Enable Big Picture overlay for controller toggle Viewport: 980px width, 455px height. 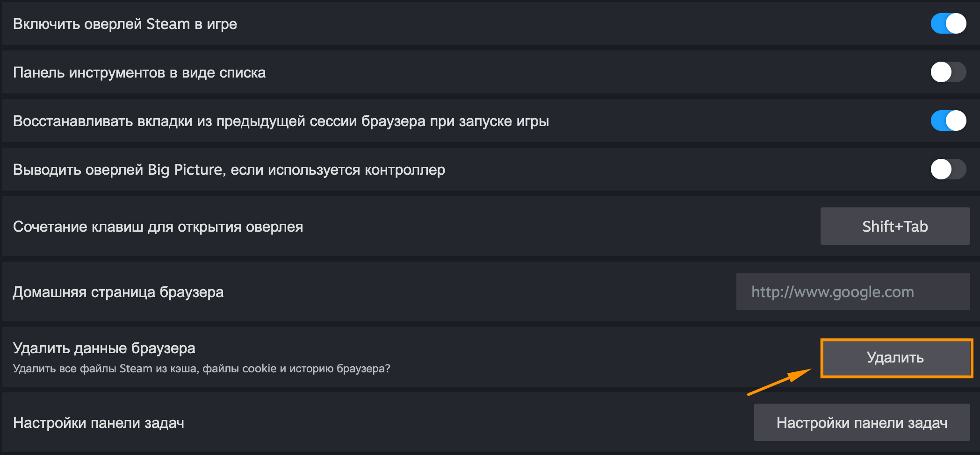tap(948, 169)
